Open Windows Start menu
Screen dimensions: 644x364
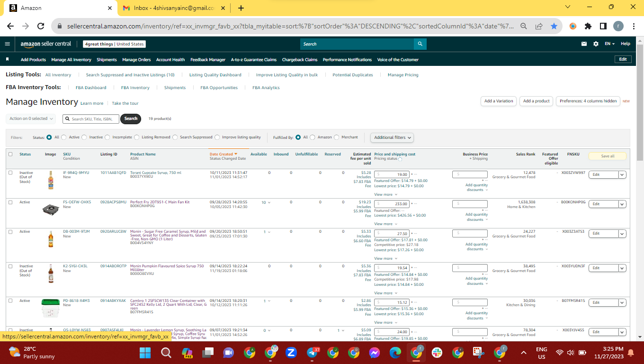[145, 353]
